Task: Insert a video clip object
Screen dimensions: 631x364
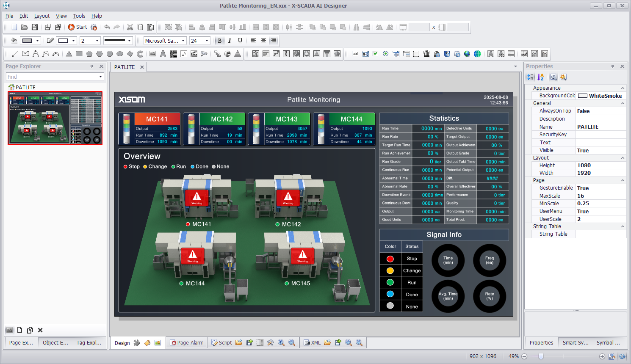Action: (194, 54)
